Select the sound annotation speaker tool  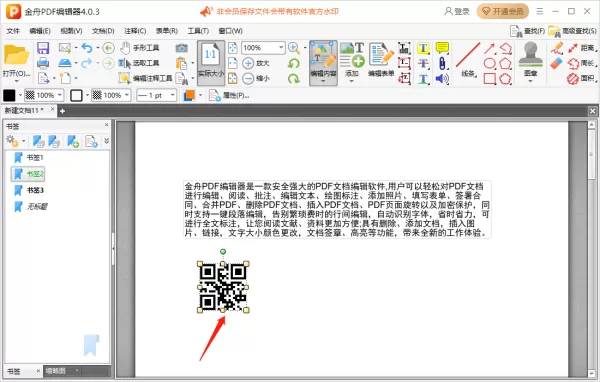pos(442,79)
